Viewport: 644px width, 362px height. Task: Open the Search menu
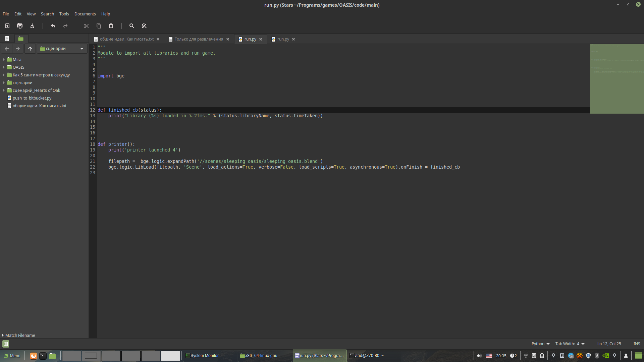[x=47, y=14]
